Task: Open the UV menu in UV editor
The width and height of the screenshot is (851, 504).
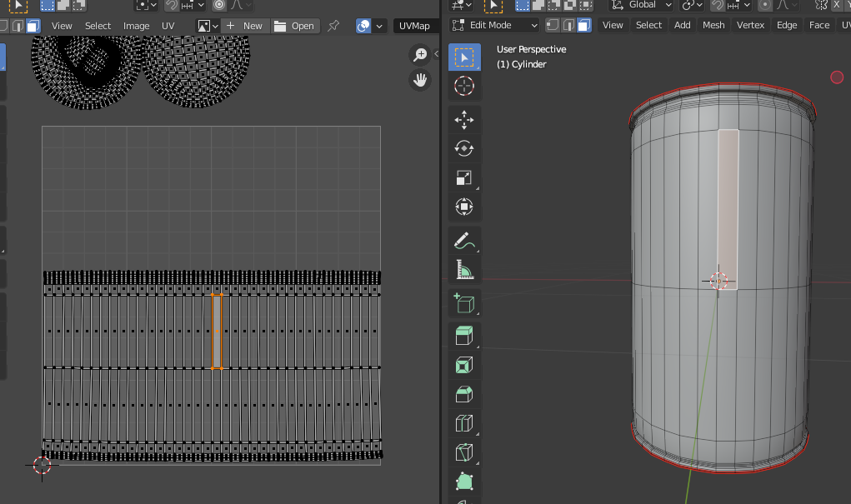Action: pos(168,26)
